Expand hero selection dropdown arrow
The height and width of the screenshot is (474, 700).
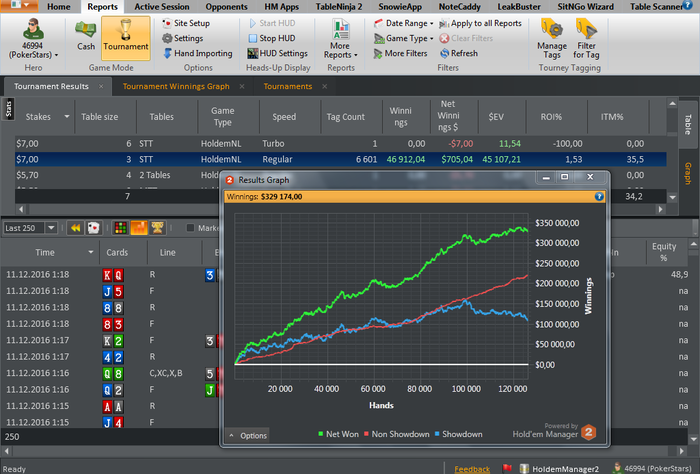click(56, 55)
